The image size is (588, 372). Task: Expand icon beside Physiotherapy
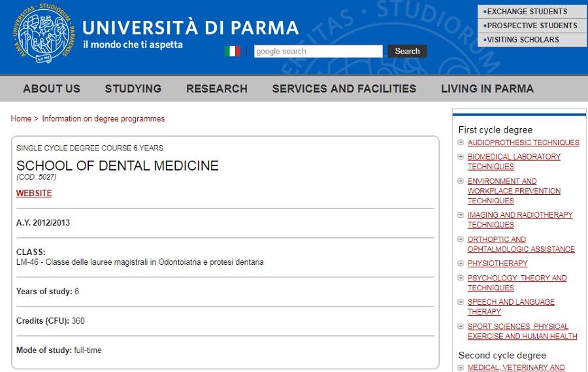(461, 263)
